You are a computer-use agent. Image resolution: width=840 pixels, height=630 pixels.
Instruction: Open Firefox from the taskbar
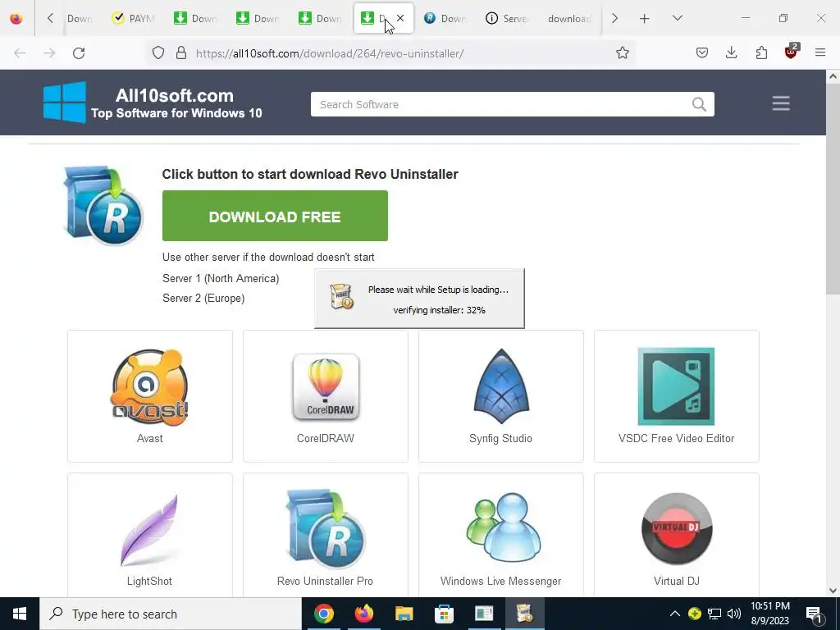(x=364, y=614)
